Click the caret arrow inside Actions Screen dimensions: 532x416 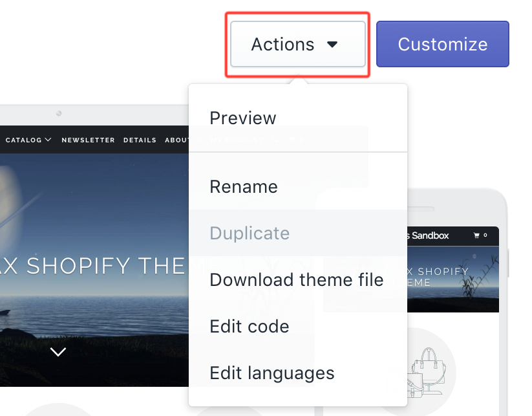[x=332, y=45]
